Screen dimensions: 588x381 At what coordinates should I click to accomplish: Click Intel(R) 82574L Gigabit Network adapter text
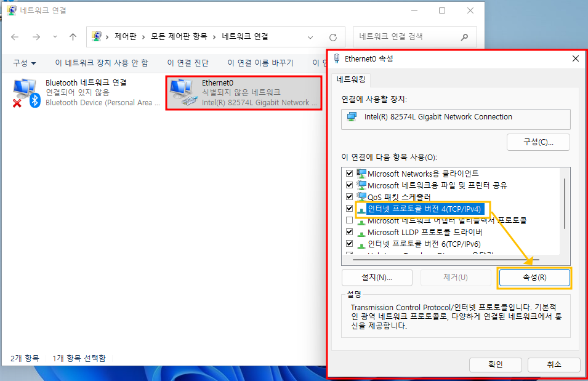tap(259, 102)
